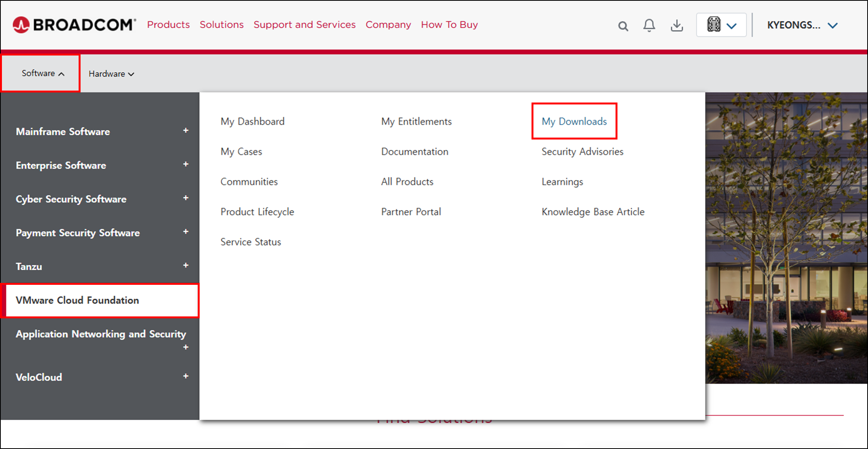This screenshot has width=868, height=449.
Task: Open Security Advisories link
Action: coord(582,151)
